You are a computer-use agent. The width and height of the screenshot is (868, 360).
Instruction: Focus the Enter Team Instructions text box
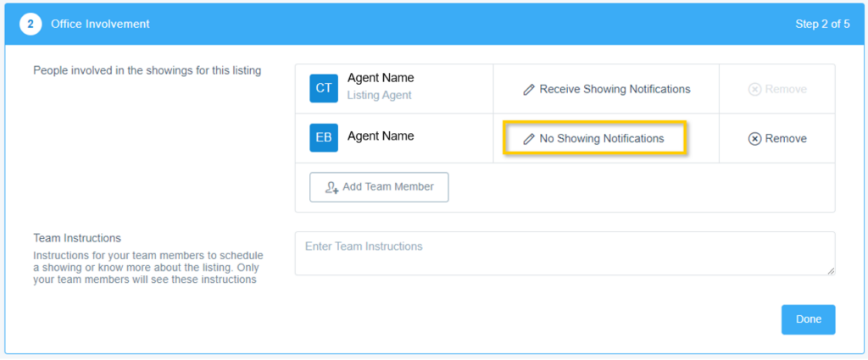pyautogui.click(x=564, y=253)
